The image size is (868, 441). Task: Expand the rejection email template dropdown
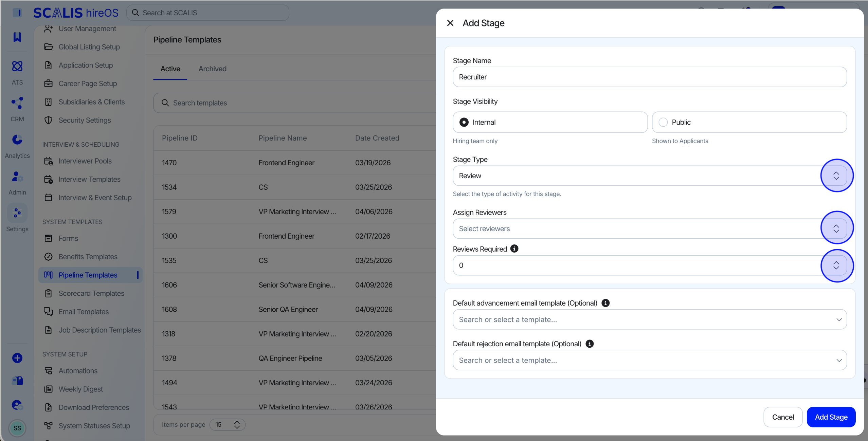point(839,360)
